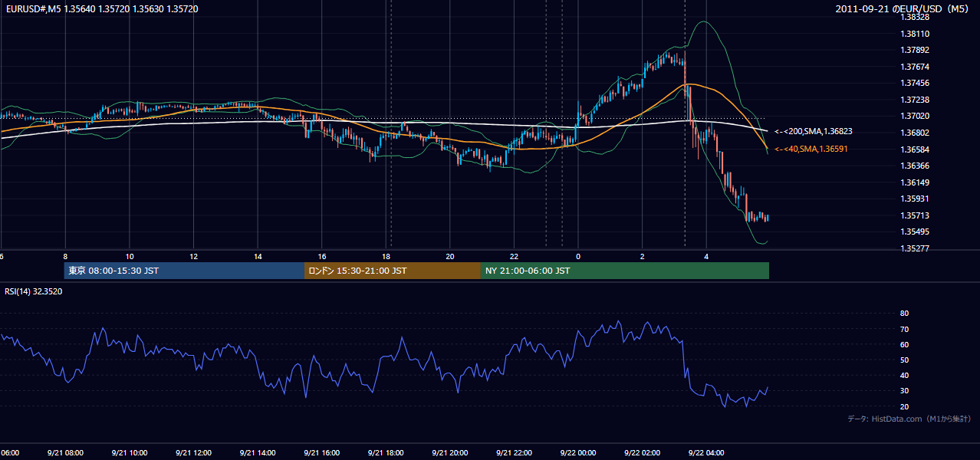This screenshot has width=980, height=460.
Task: Click RSI scale level 30
Action: (x=905, y=391)
